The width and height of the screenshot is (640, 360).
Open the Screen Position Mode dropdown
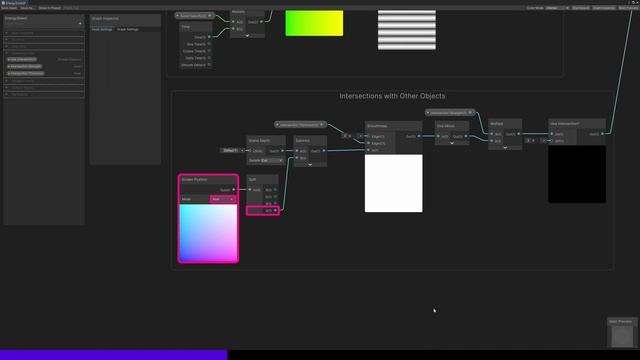coord(222,199)
